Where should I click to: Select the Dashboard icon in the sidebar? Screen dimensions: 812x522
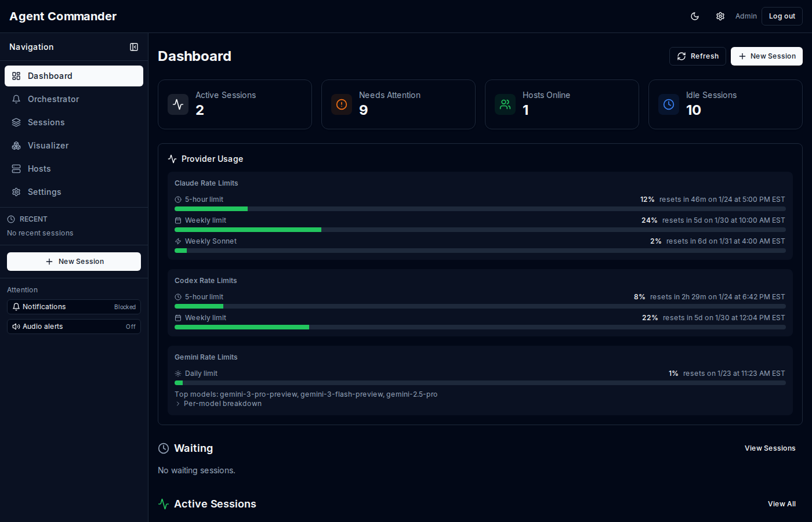point(16,76)
